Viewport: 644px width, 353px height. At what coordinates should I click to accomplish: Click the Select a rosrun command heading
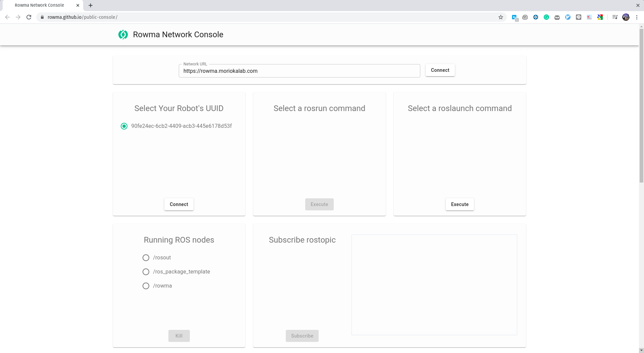pos(319,108)
